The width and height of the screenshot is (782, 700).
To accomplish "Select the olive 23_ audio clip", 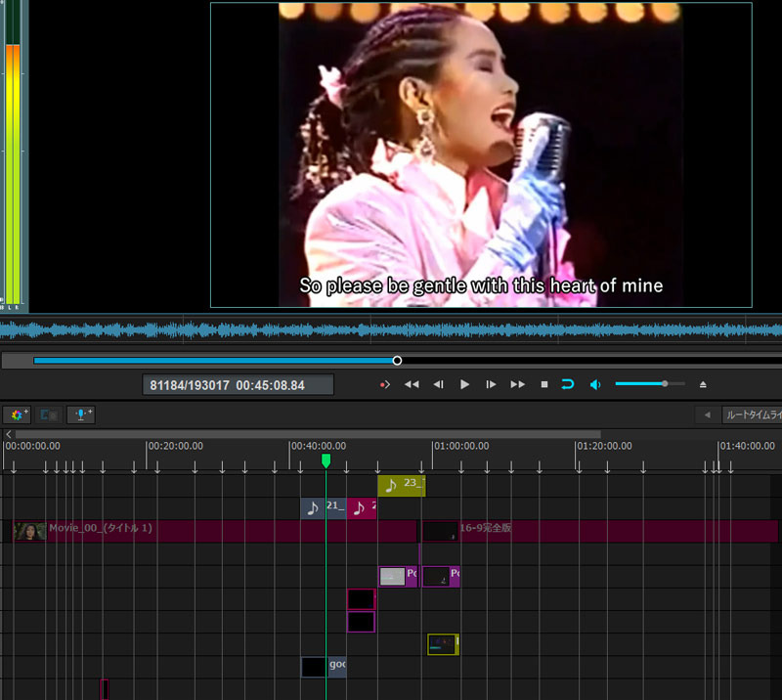I will point(402,486).
